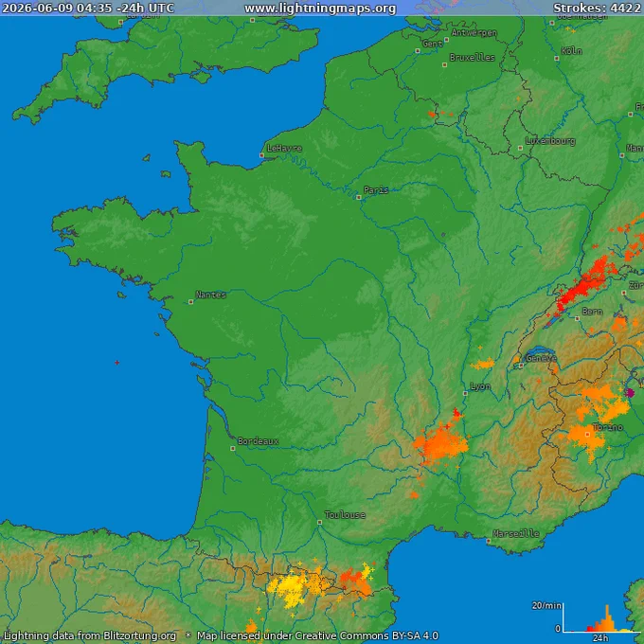Click the Nantes label text

(x=210, y=295)
